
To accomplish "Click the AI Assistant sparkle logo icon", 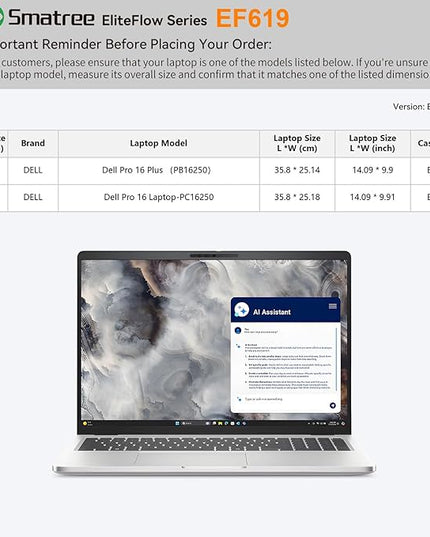I will [x=241, y=310].
